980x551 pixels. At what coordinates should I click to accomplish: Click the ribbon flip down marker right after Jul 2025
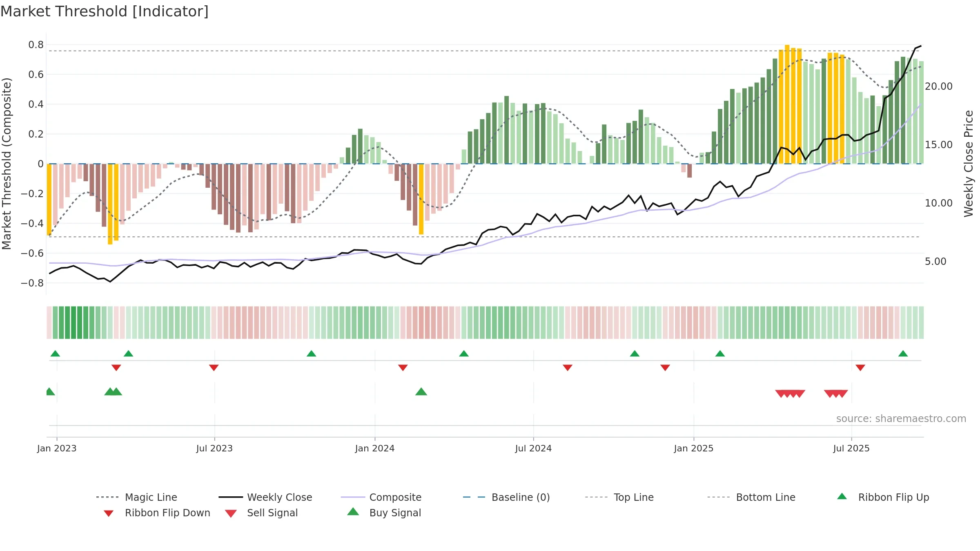(x=860, y=368)
